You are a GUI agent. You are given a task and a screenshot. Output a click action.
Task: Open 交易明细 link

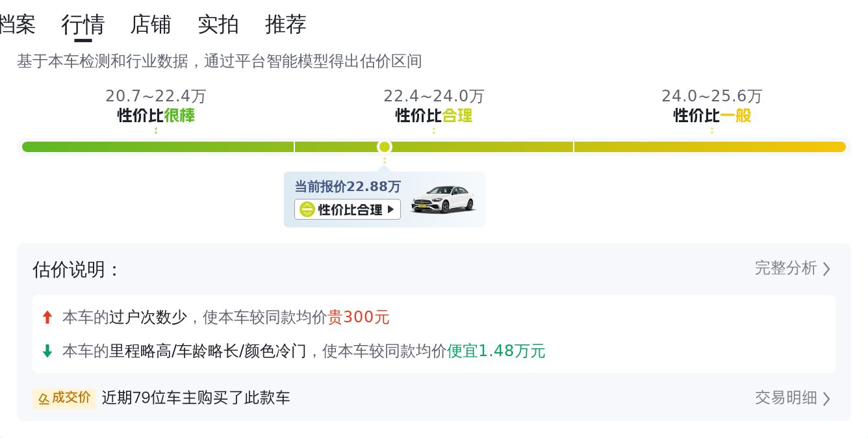[785, 398]
